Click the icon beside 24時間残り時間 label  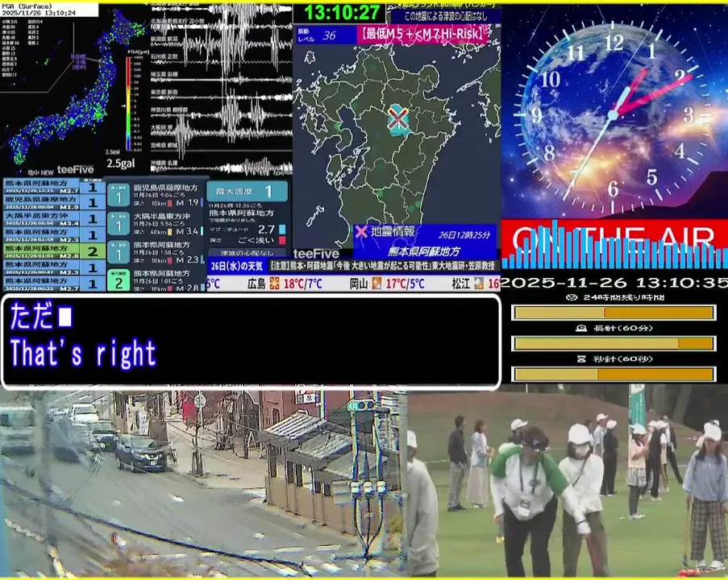point(572,297)
